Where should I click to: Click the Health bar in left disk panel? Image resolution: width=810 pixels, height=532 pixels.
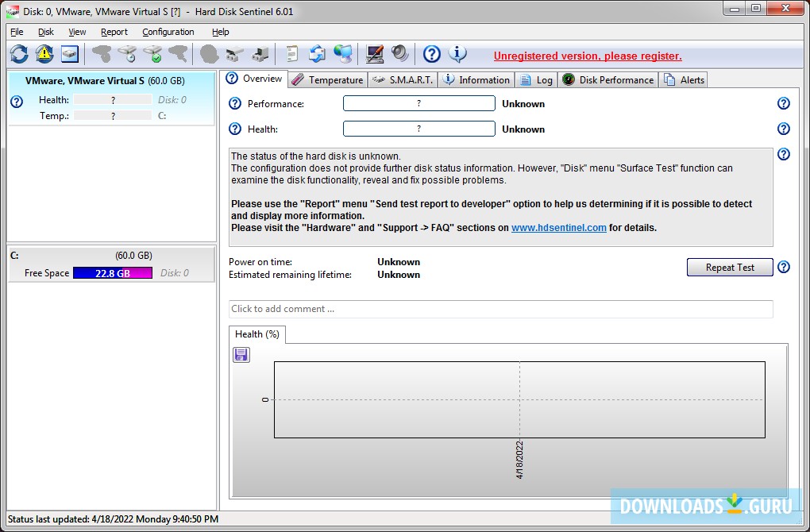(x=113, y=100)
